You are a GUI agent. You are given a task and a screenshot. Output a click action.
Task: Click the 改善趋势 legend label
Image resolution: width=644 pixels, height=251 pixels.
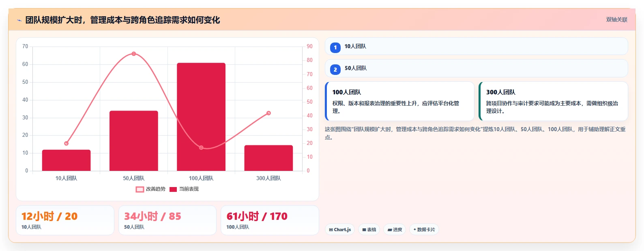coord(156,189)
